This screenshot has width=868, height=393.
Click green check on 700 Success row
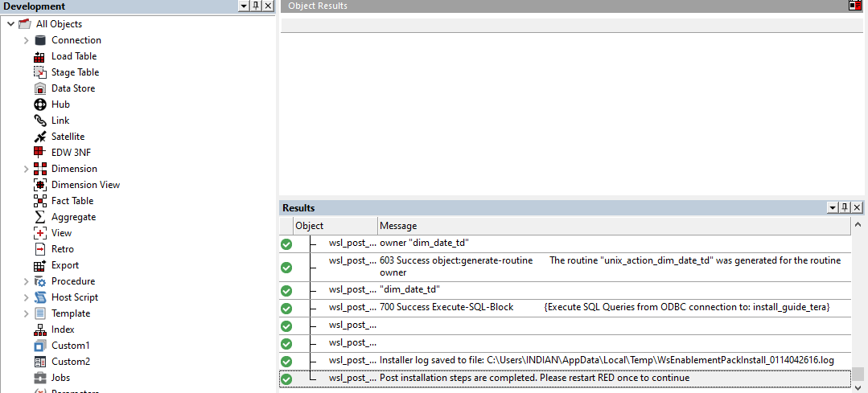(x=286, y=309)
